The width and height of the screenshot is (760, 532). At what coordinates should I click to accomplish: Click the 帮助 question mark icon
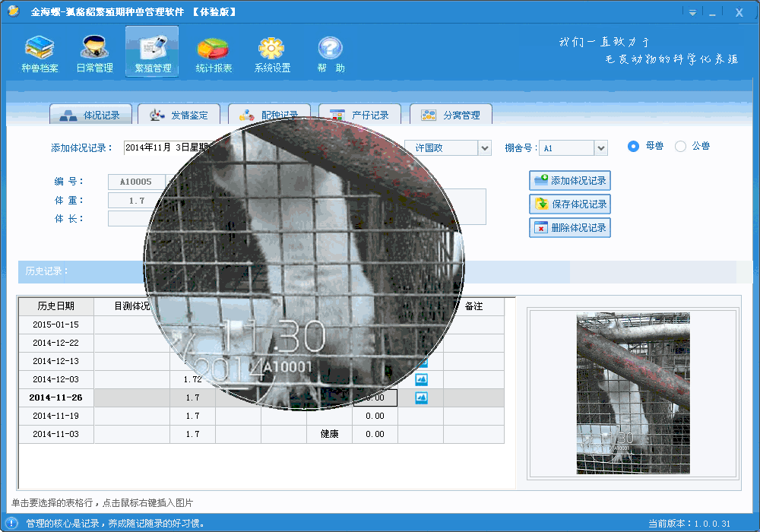(x=330, y=53)
